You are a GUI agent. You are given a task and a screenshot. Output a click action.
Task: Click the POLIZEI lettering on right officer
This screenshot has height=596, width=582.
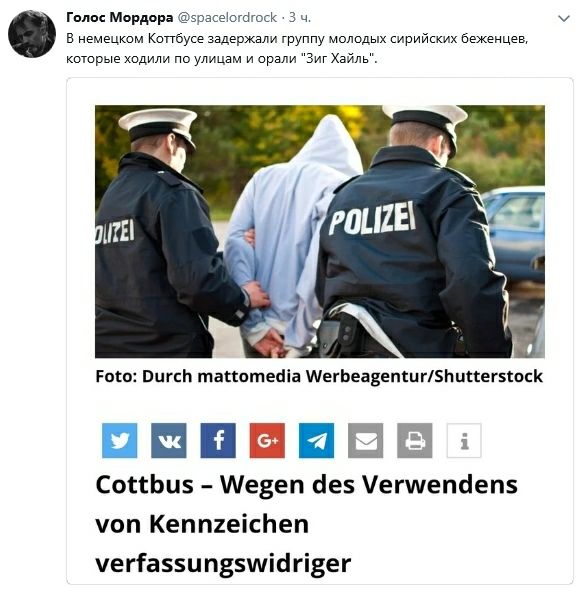coord(372,218)
